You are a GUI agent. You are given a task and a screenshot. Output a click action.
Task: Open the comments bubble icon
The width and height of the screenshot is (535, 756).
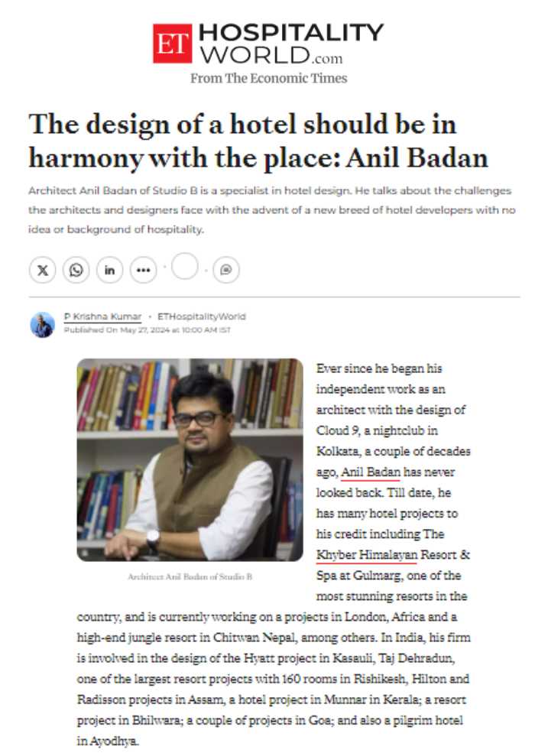point(226,270)
